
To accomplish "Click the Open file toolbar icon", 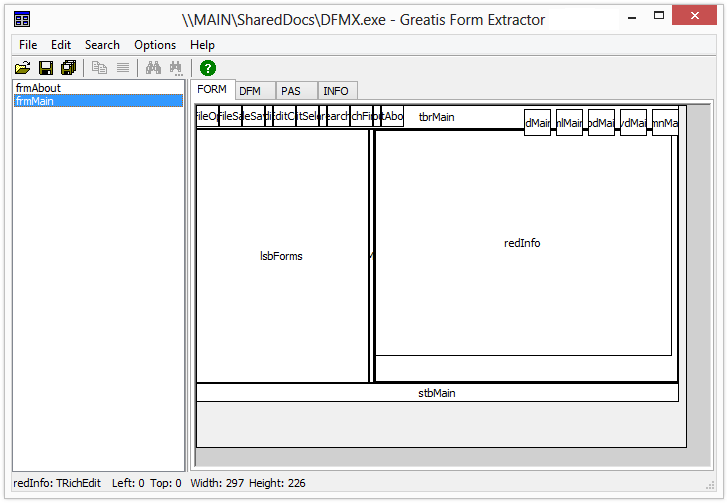I will click(x=22, y=68).
